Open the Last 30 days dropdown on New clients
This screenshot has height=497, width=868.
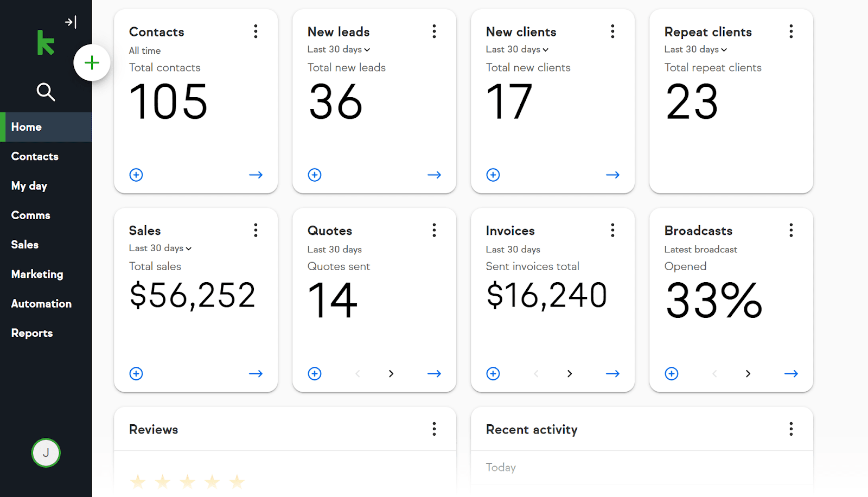pos(517,49)
